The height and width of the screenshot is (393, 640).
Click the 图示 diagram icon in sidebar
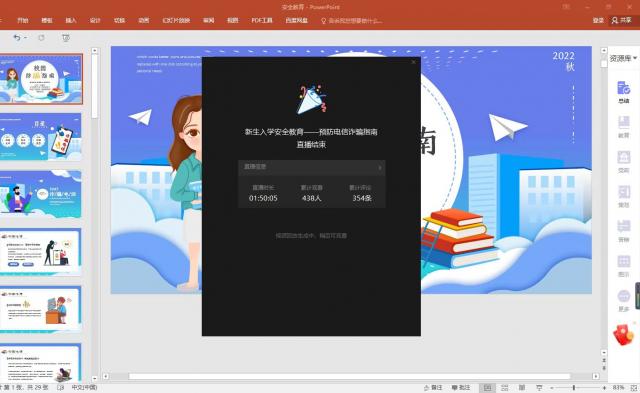click(x=623, y=266)
